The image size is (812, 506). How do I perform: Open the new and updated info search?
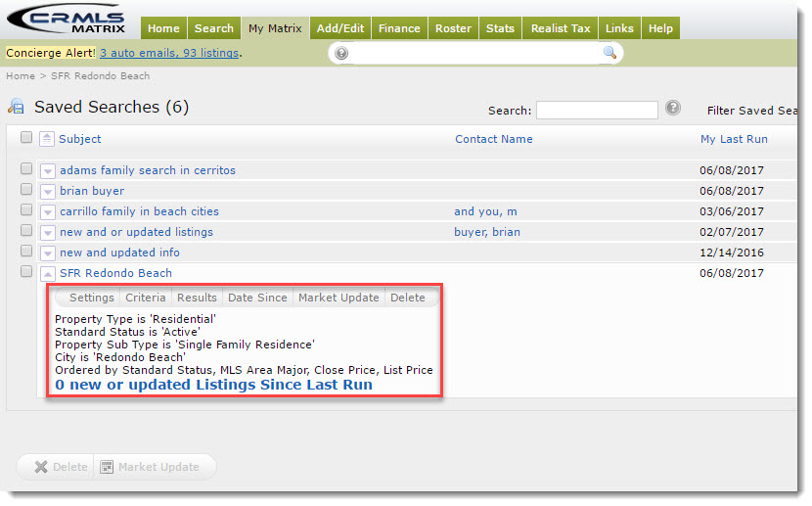click(x=119, y=253)
